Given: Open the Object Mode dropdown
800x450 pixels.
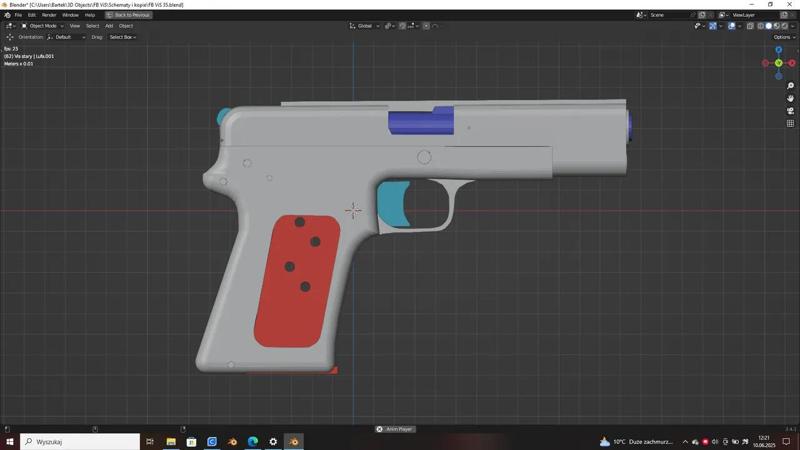Looking at the screenshot, I should coord(42,26).
